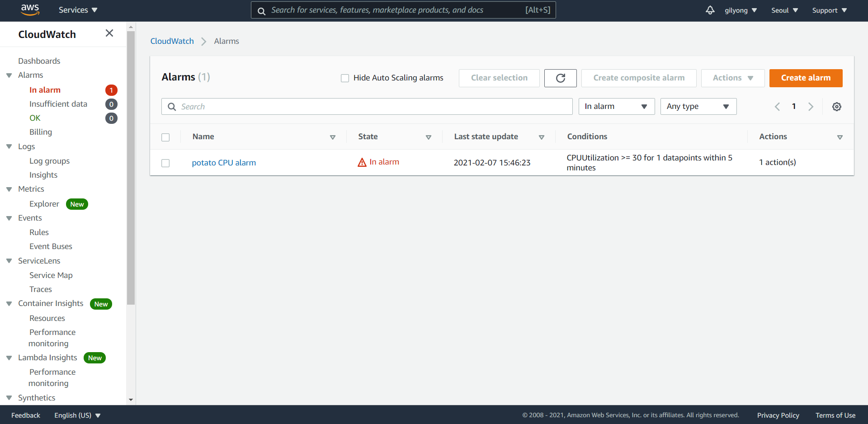This screenshot has height=424, width=868.
Task: Click the Create alarm button
Action: [806, 78]
